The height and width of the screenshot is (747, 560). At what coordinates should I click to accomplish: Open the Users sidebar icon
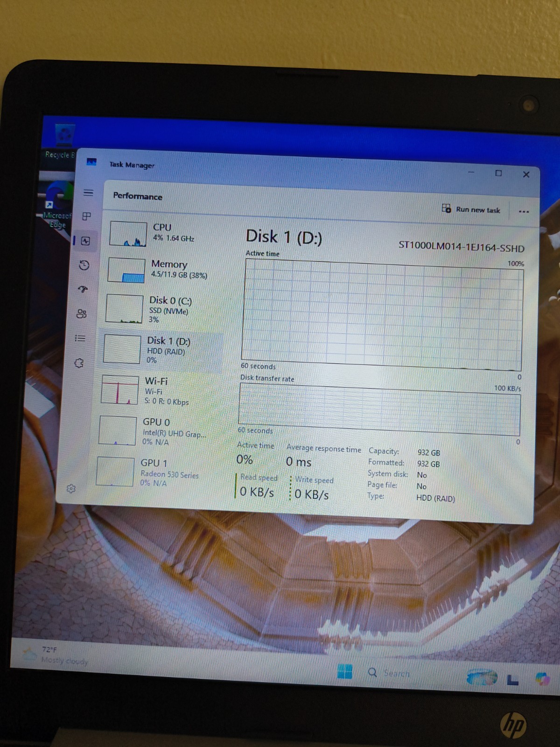(x=82, y=314)
